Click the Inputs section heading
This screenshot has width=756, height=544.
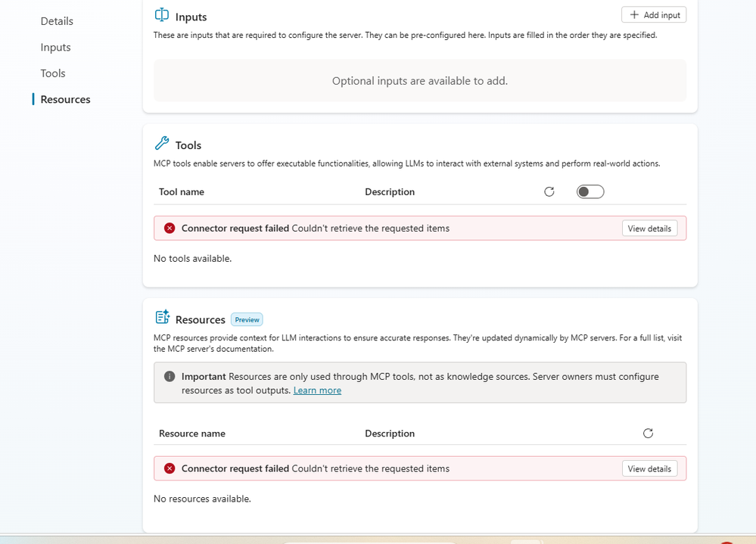pos(191,17)
